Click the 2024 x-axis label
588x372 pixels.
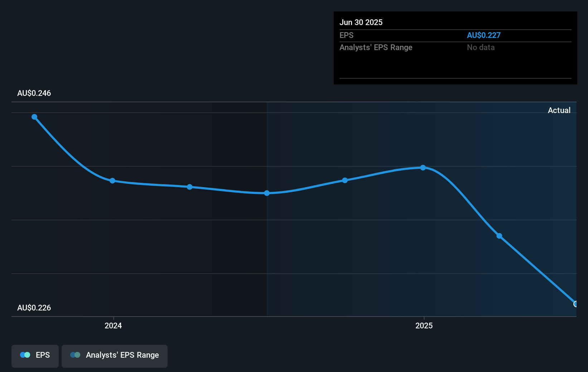point(113,325)
